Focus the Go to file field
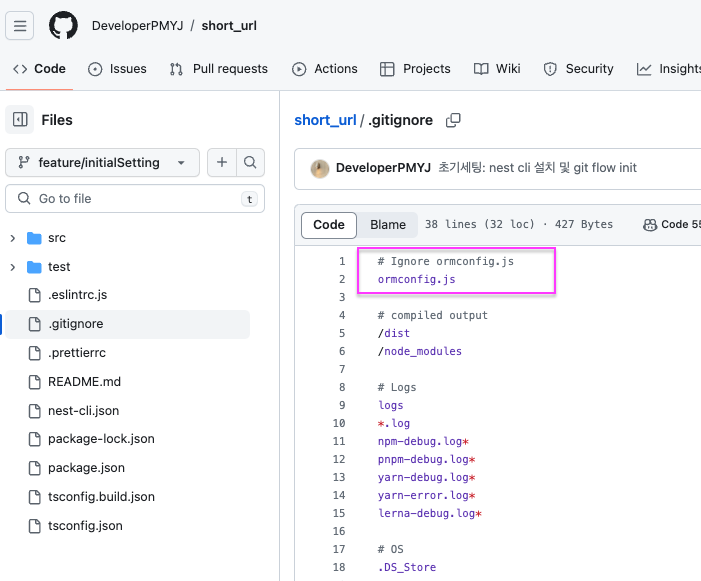 point(135,198)
